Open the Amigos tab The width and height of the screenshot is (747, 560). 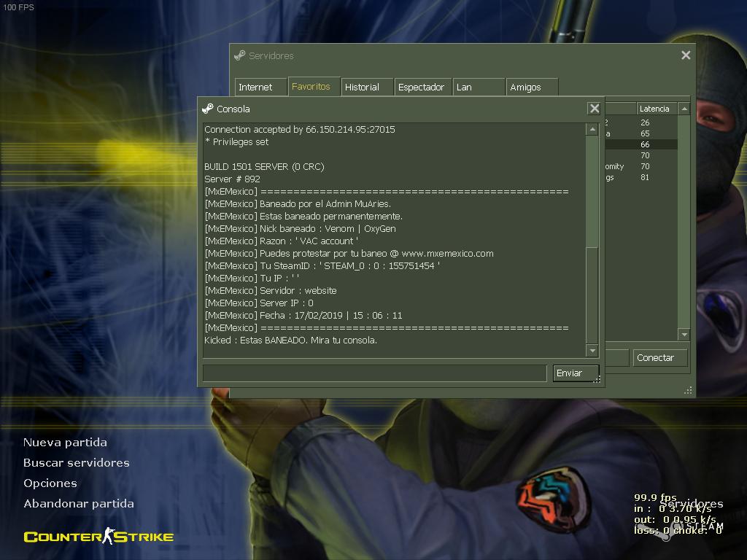(x=532, y=87)
